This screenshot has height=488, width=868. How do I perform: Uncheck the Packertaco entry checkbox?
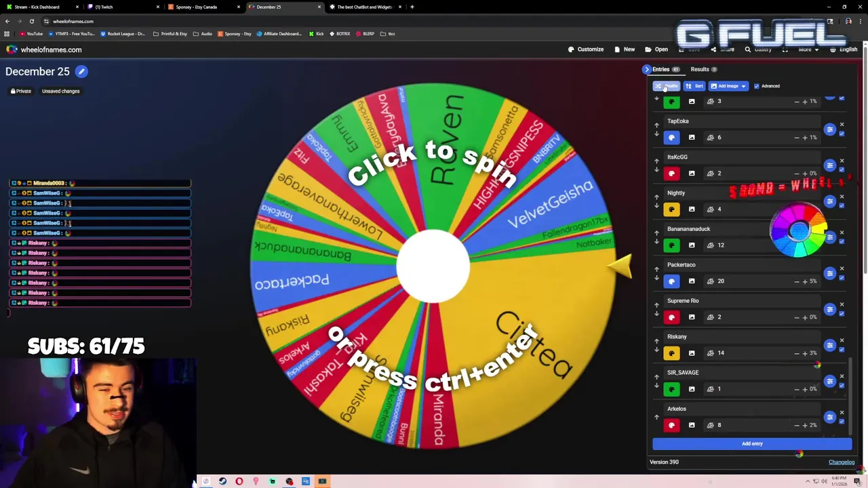point(842,277)
